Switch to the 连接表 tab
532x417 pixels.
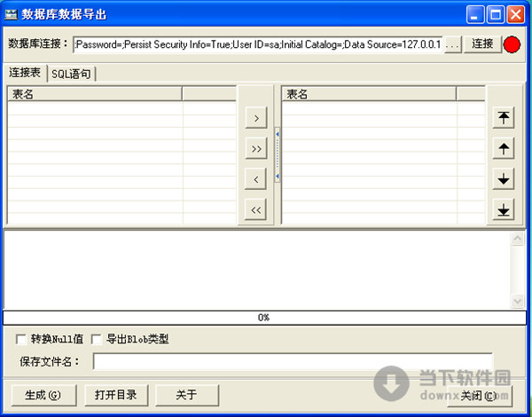pos(25,73)
